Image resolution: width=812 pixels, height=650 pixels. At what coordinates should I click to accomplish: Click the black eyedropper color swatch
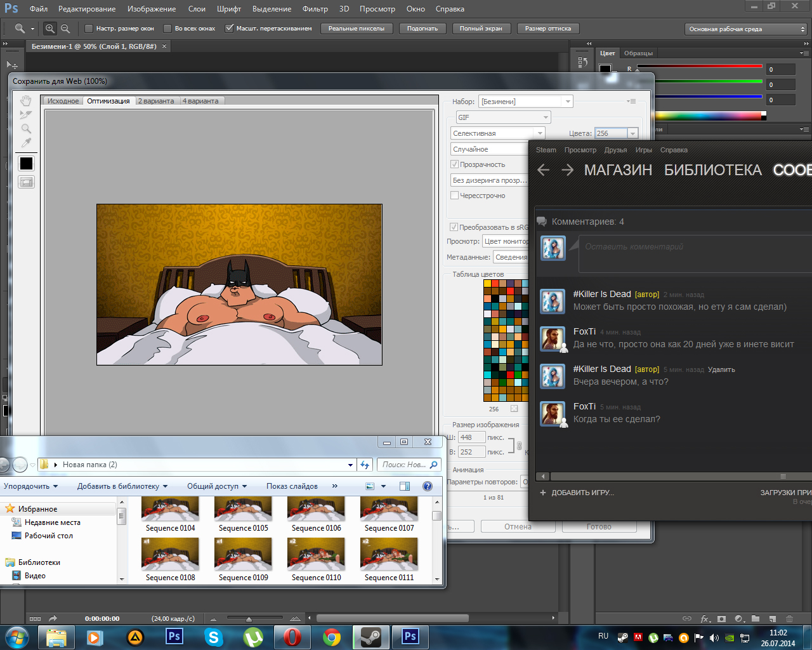click(26, 163)
